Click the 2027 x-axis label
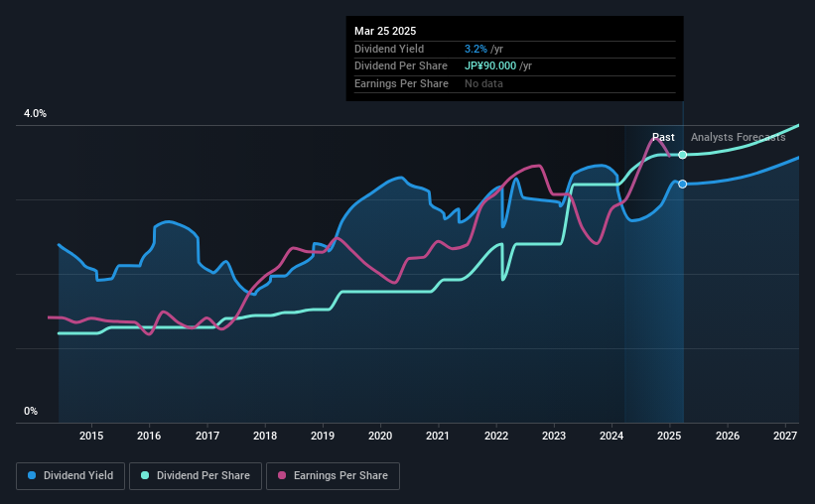Screen dimensions: 815x504 [785, 436]
